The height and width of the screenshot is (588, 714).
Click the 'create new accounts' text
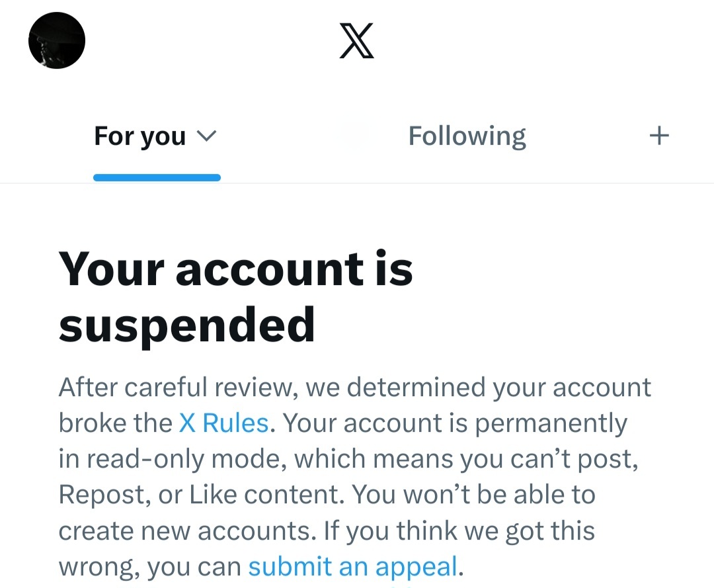187,530
